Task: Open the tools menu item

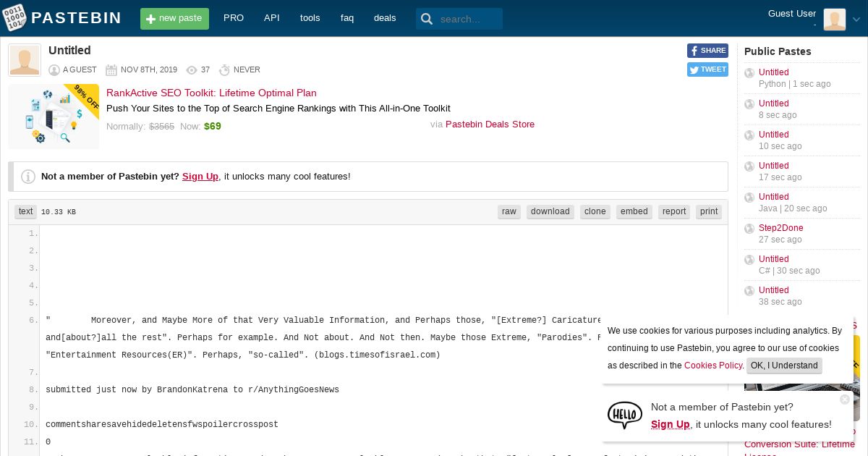Action: click(x=310, y=18)
